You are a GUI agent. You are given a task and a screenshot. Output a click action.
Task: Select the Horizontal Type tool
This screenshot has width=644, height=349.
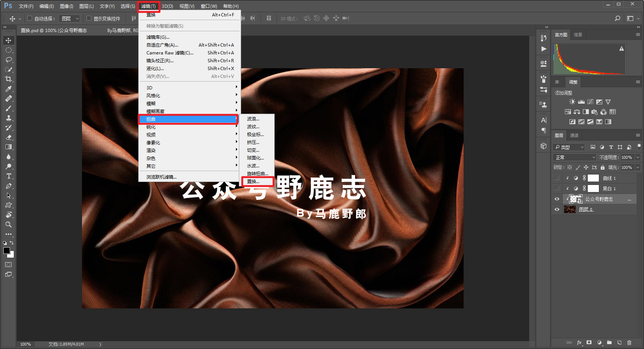9,176
